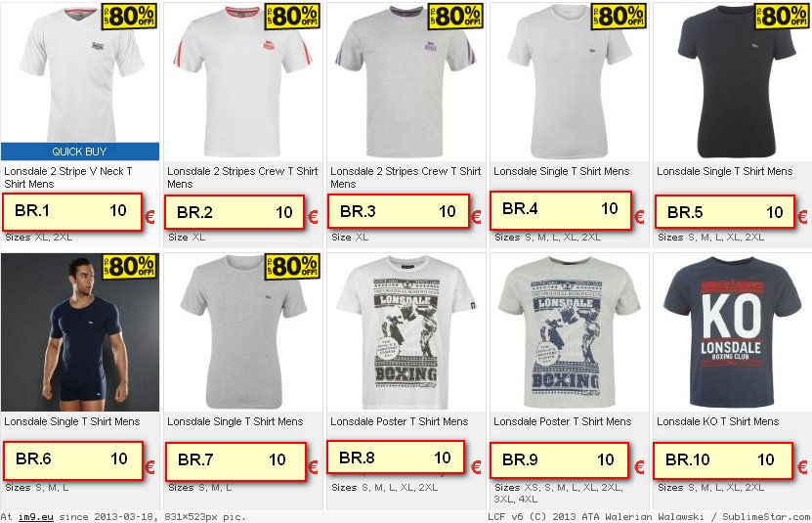Open the Lonsdale KO T Shirt Mens link

(x=718, y=421)
